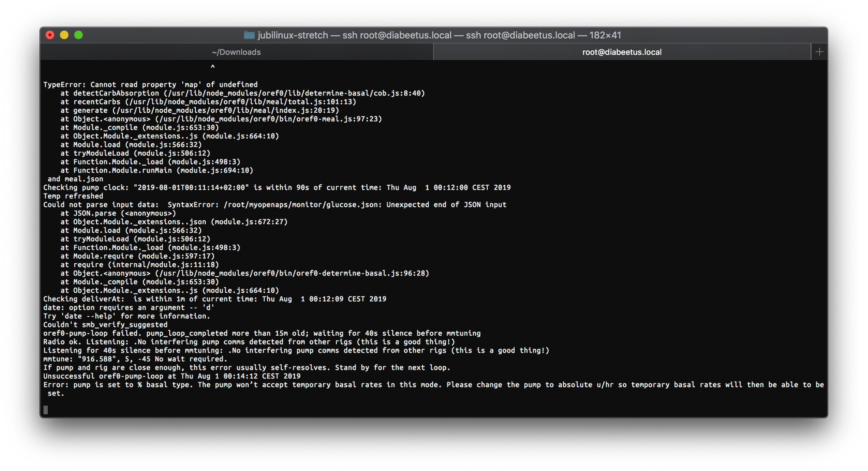Viewport: 868px width, 471px height.
Task: Select the root@diabeetus.local tab
Action: coord(622,52)
